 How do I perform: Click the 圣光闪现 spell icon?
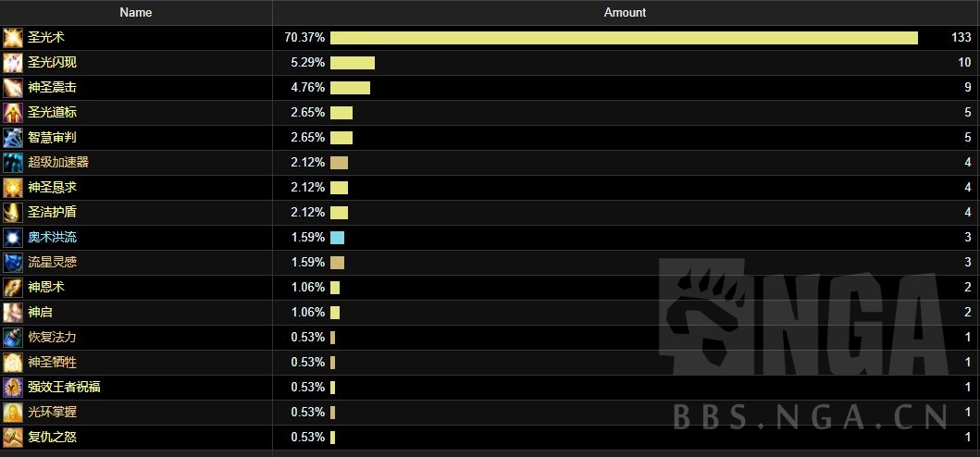13,63
